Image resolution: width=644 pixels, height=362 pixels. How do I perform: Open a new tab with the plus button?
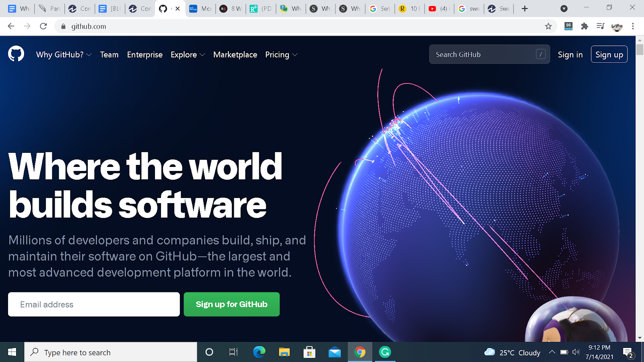[x=524, y=8]
